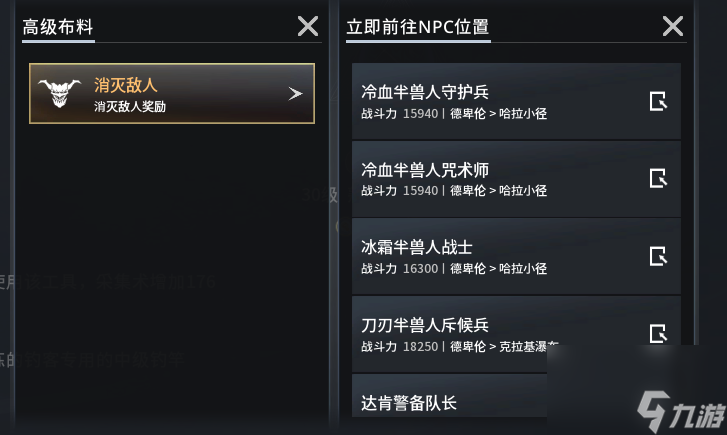
Task: Click 战斗力 16300 哈拉小径 location text
Action: pyautogui.click(x=454, y=269)
